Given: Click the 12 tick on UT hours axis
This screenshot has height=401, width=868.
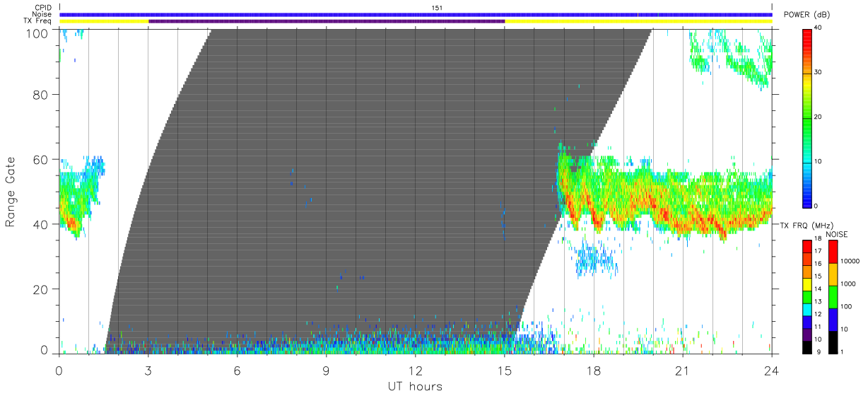Looking at the screenshot, I should [x=416, y=370].
